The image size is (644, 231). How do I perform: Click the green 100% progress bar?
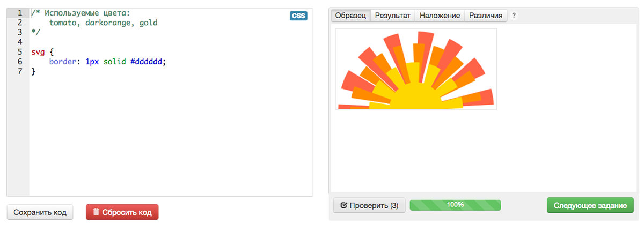coord(455,205)
